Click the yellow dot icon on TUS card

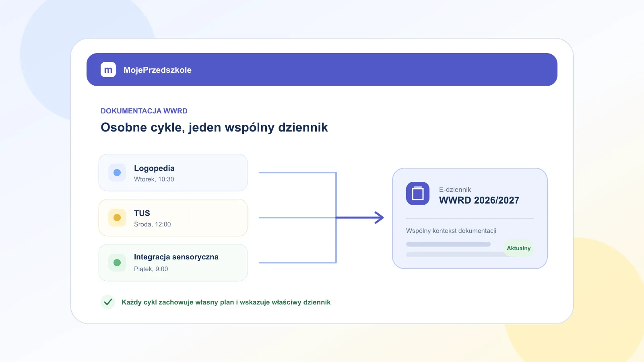[117, 218]
